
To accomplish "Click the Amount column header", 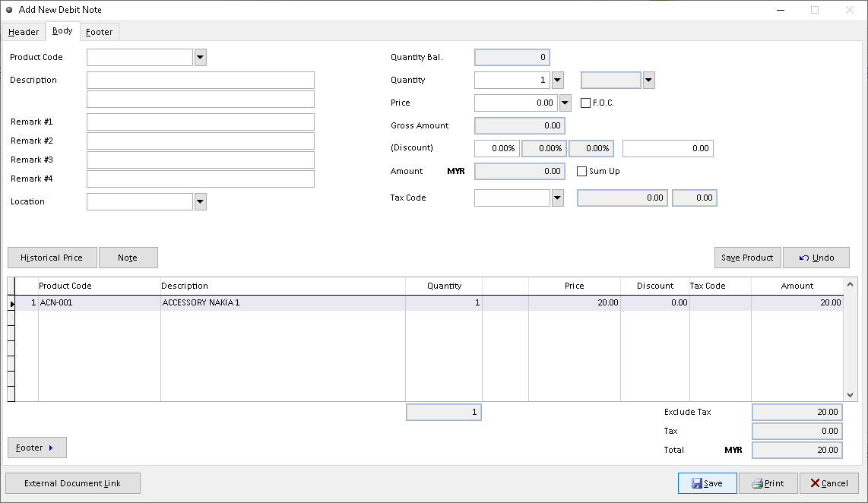I will click(797, 286).
